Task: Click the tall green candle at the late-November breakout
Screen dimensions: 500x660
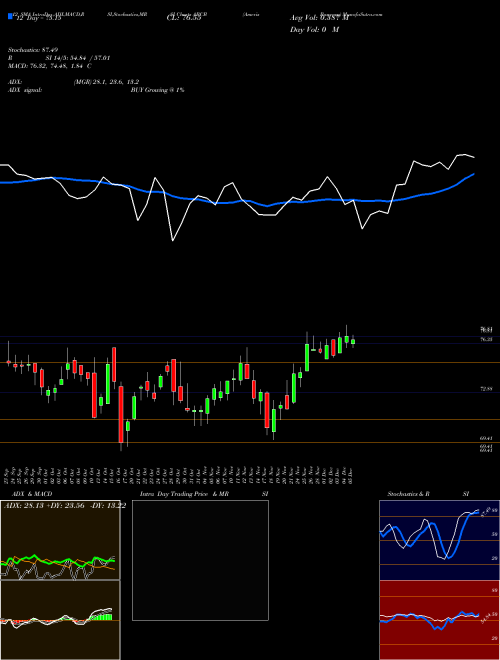Action: tap(307, 357)
